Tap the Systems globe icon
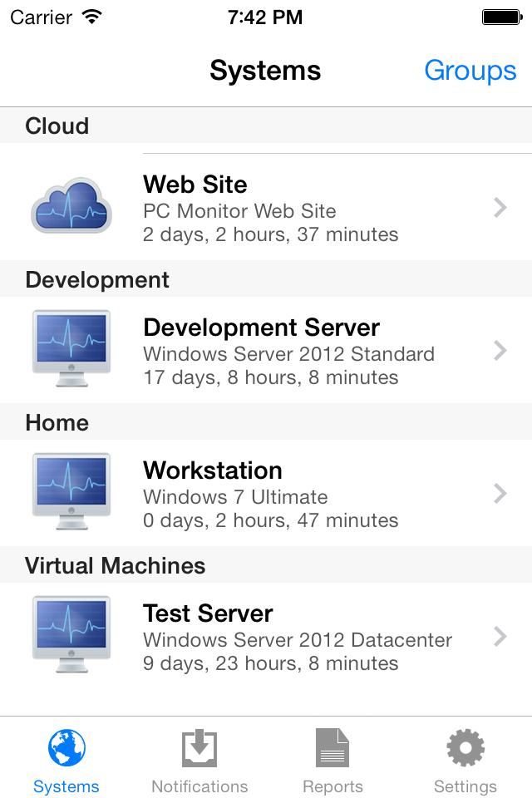The image size is (532, 798). point(66,748)
